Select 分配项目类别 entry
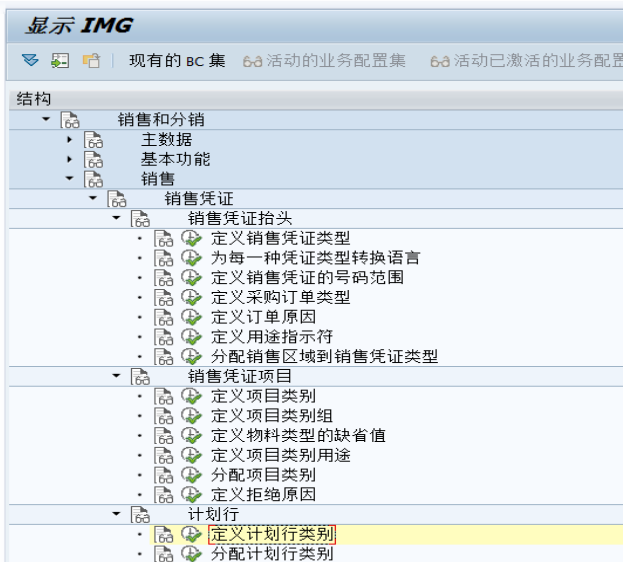This screenshot has width=623, height=562. pyautogui.click(x=263, y=475)
